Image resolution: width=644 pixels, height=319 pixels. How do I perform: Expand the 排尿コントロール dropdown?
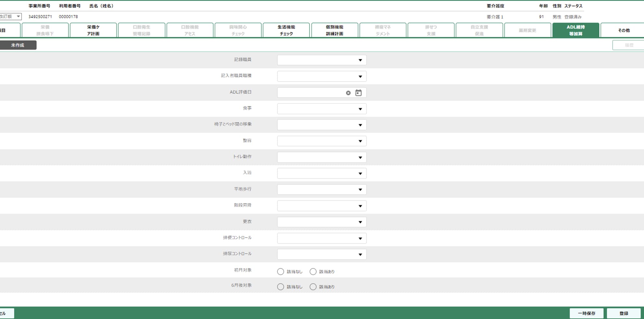click(x=321, y=254)
